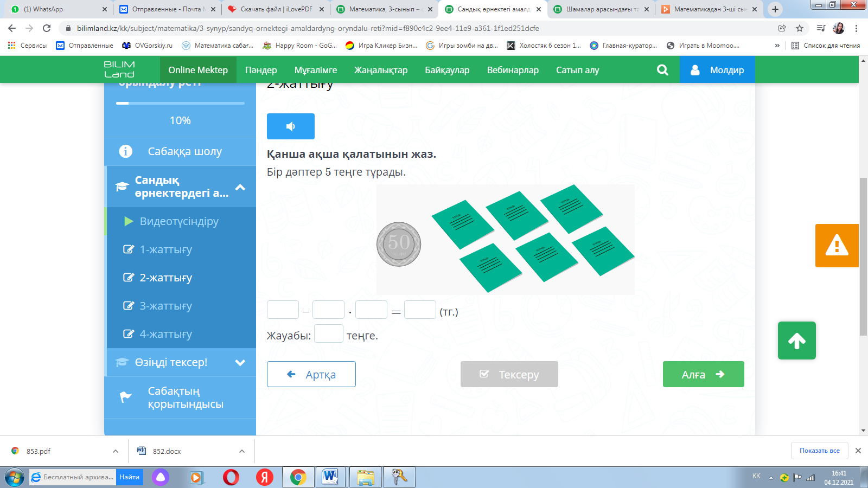
Task: Open the Молдир user account menu
Action: pos(717,70)
